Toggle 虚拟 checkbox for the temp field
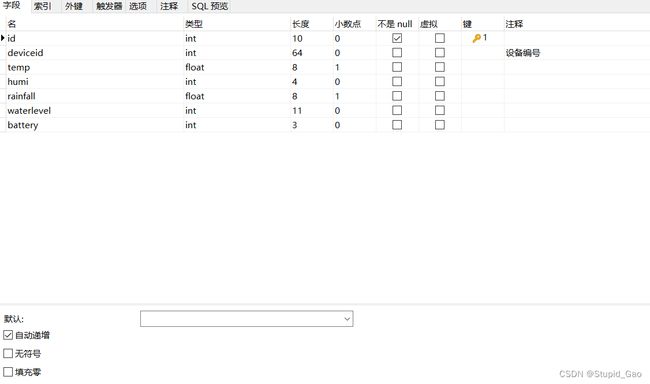650x384 pixels. click(440, 67)
